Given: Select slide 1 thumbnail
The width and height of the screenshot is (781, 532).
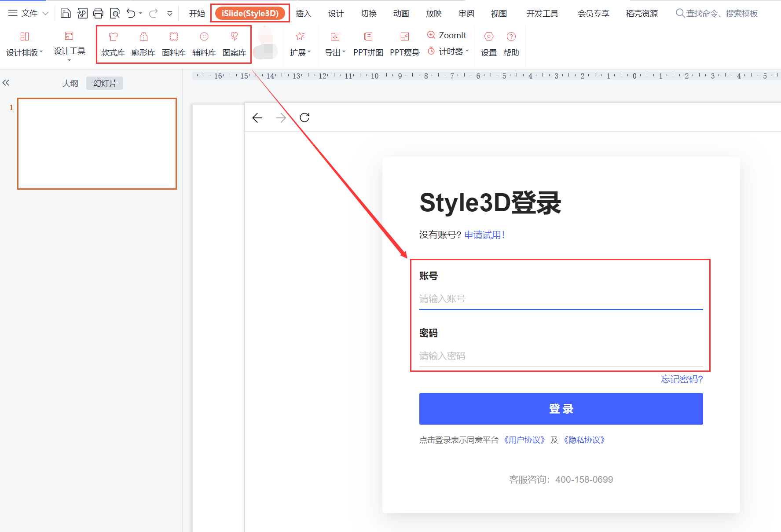Looking at the screenshot, I should (x=97, y=143).
